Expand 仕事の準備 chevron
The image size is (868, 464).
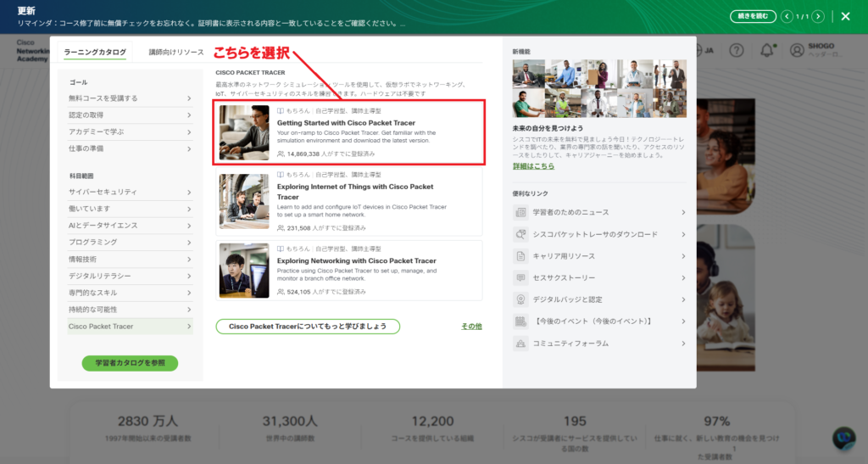point(189,149)
